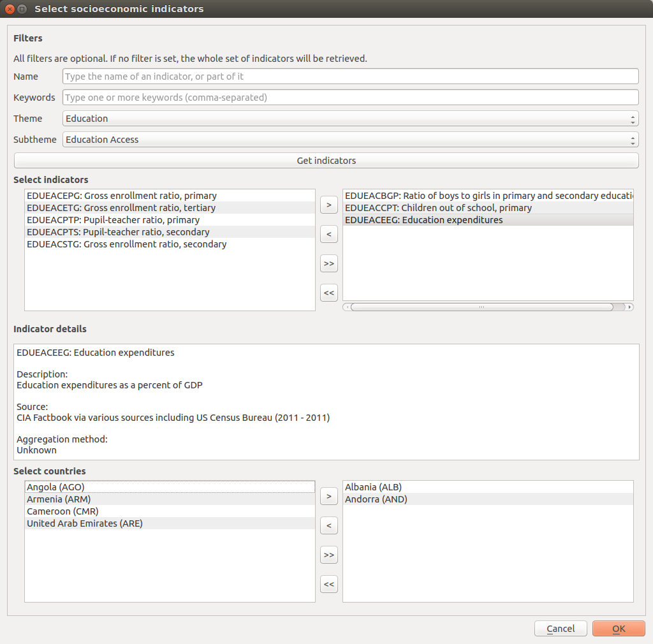Click the add-all-countries '>>' button

click(x=328, y=555)
